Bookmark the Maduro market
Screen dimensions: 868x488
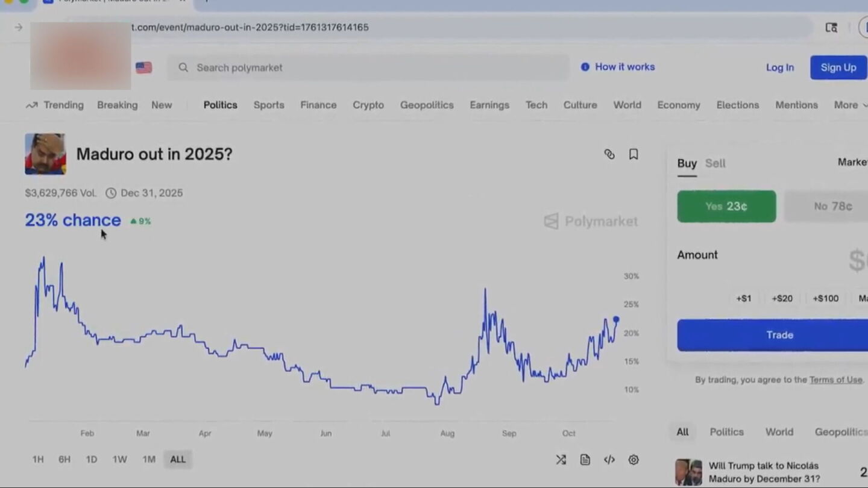tap(633, 154)
